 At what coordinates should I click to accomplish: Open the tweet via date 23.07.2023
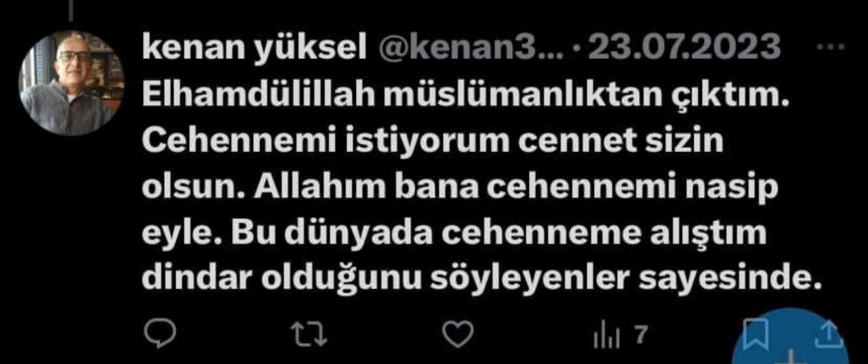[x=685, y=47]
